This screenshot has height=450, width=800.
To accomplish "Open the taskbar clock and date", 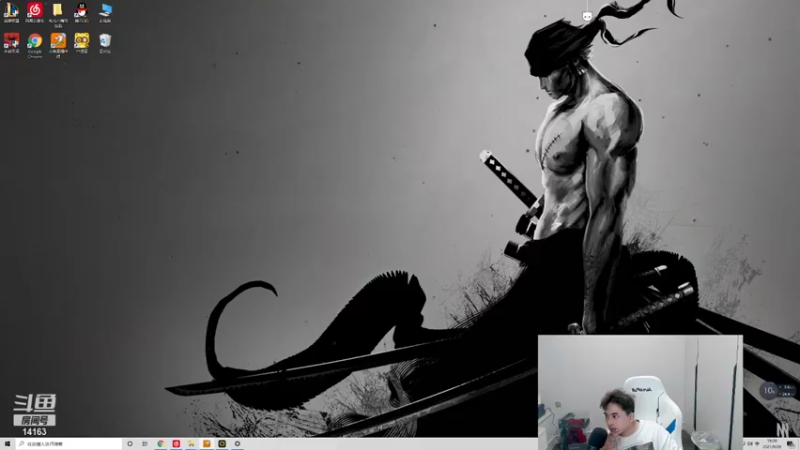I will click(772, 444).
